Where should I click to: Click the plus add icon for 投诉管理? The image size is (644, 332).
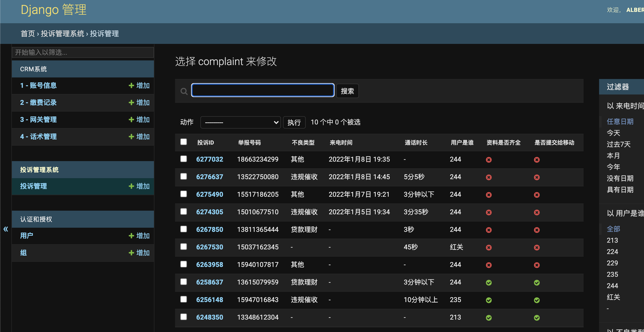click(x=131, y=186)
